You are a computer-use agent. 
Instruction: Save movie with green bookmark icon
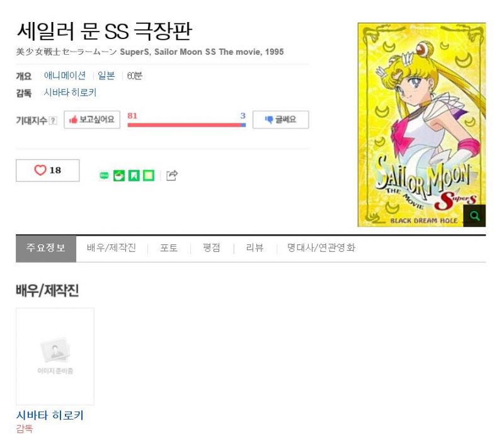(x=134, y=176)
